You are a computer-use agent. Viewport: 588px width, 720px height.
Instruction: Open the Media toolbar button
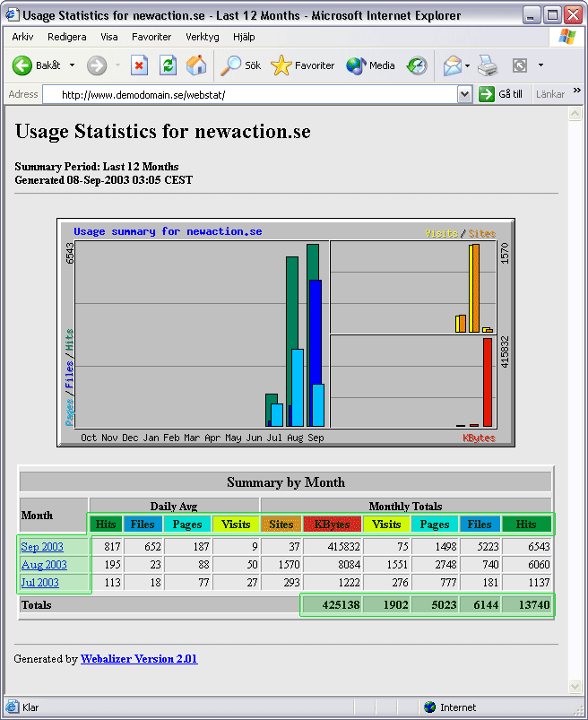[x=370, y=65]
